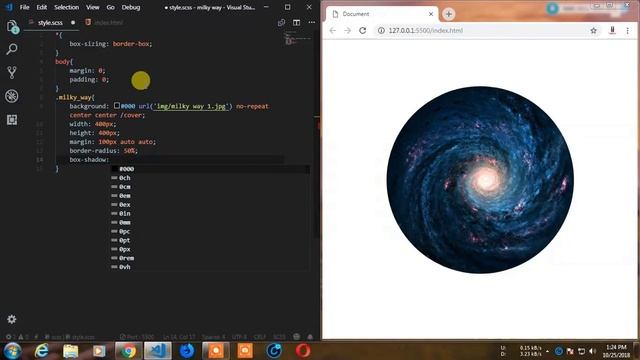Select the Document tab in Chrome
Image resolution: width=640 pixels, height=360 pixels.
click(x=382, y=14)
